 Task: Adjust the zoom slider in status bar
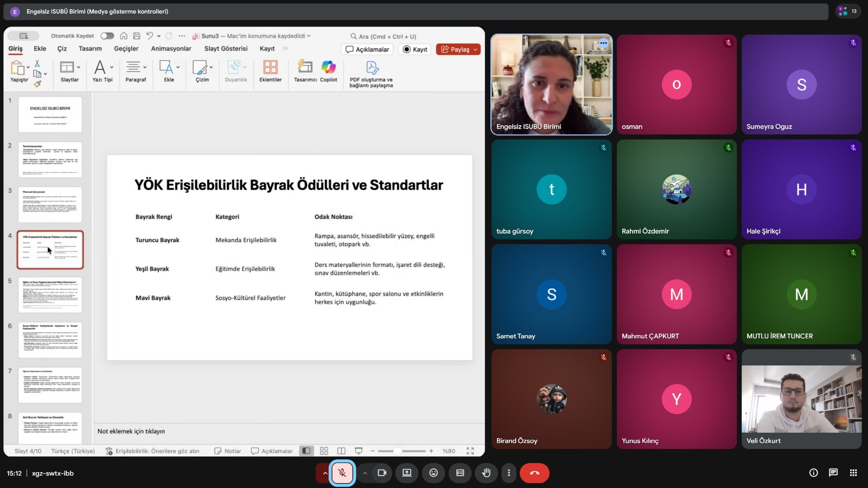coord(398,451)
